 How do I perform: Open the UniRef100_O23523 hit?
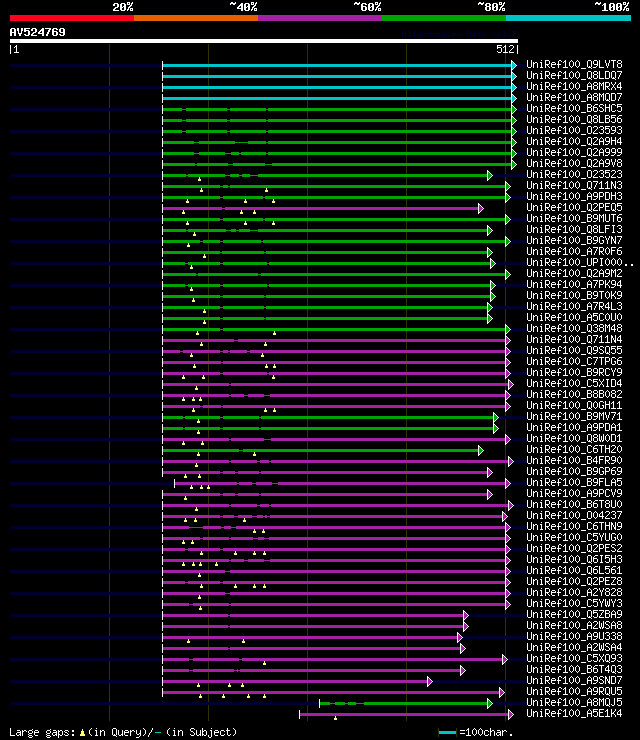(574, 175)
